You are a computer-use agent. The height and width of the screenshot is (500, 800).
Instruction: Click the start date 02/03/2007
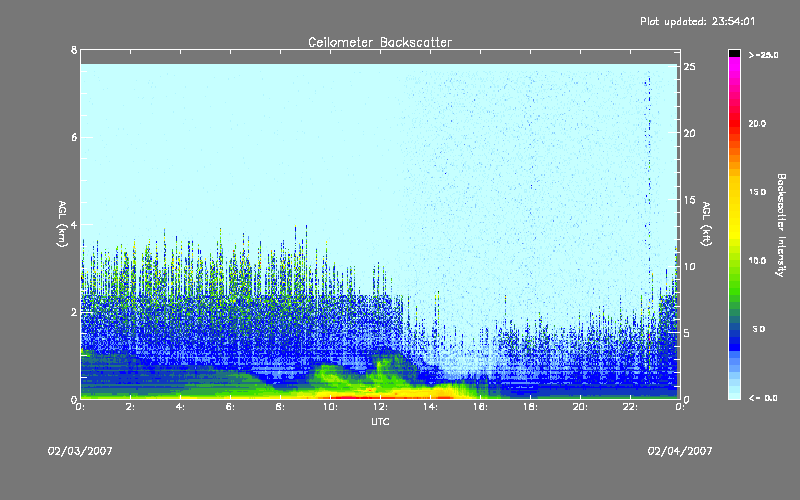[80, 451]
